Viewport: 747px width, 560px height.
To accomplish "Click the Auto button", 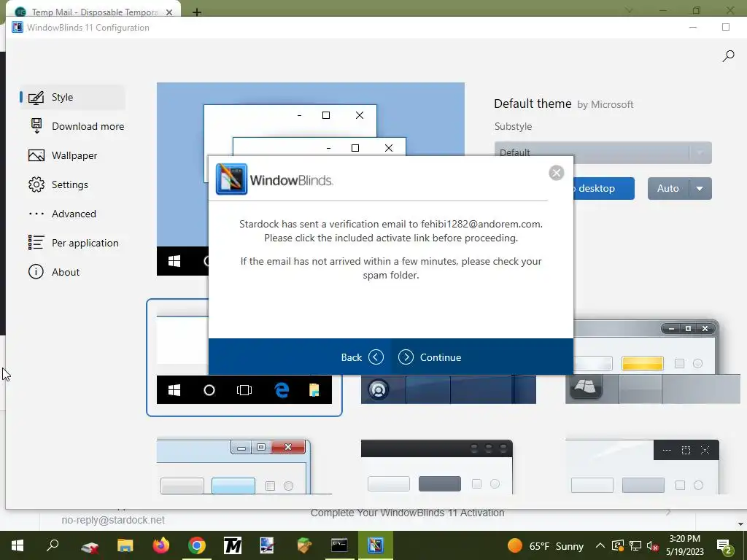I will click(668, 189).
